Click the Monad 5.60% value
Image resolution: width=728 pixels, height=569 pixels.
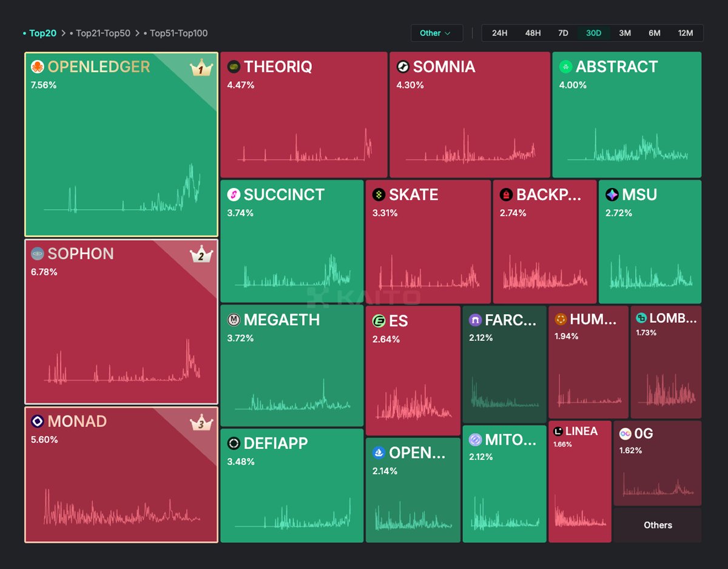[x=44, y=439]
